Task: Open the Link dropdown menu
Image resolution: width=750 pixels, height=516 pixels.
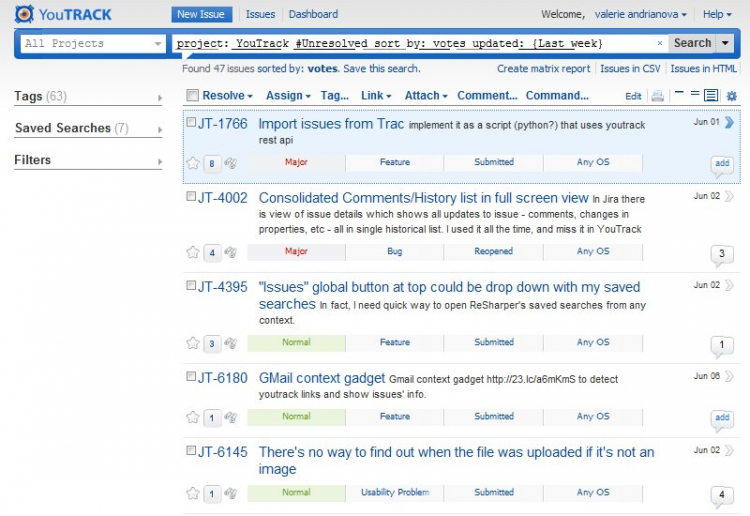Action: [x=376, y=96]
